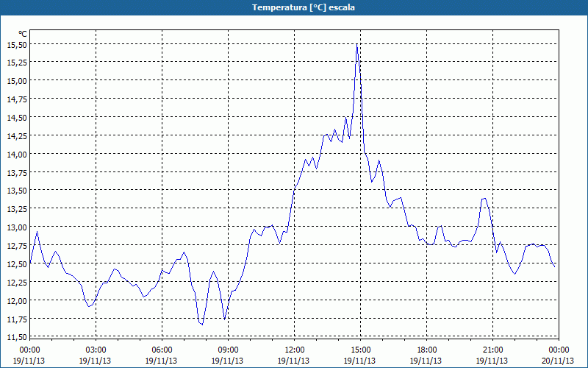Click the 21:00 time axis label
588x368 pixels.
[492, 350]
